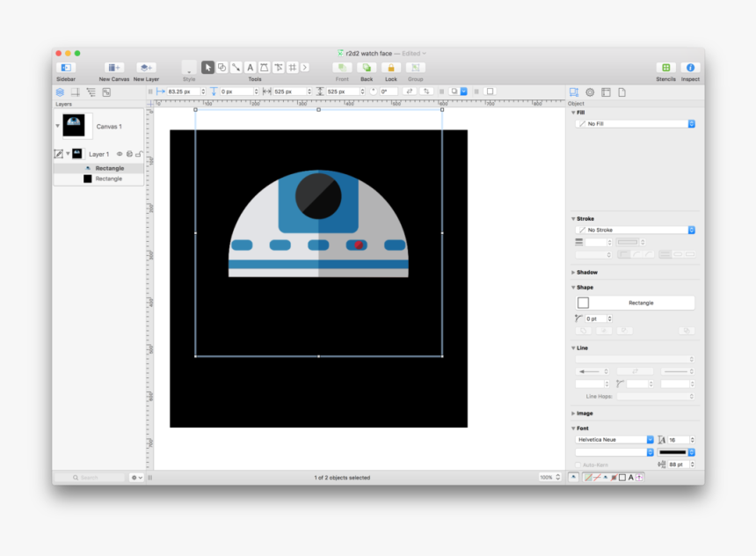Open the sidebar gear action menu
The height and width of the screenshot is (556, 756).
[x=136, y=478]
